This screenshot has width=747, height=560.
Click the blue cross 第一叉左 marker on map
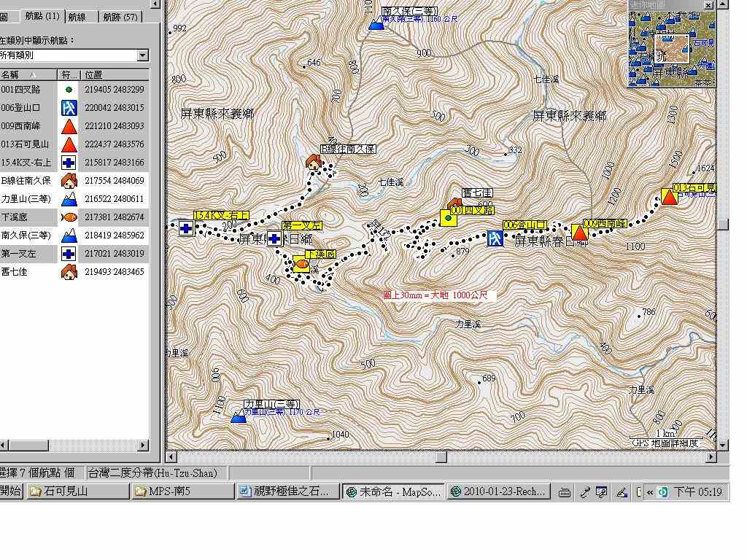click(x=274, y=238)
